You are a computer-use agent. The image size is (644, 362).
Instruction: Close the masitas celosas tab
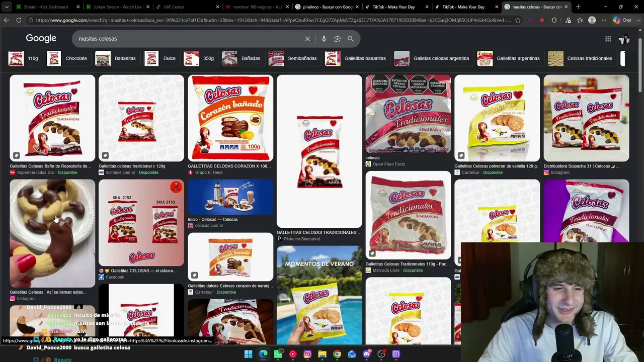(x=566, y=7)
